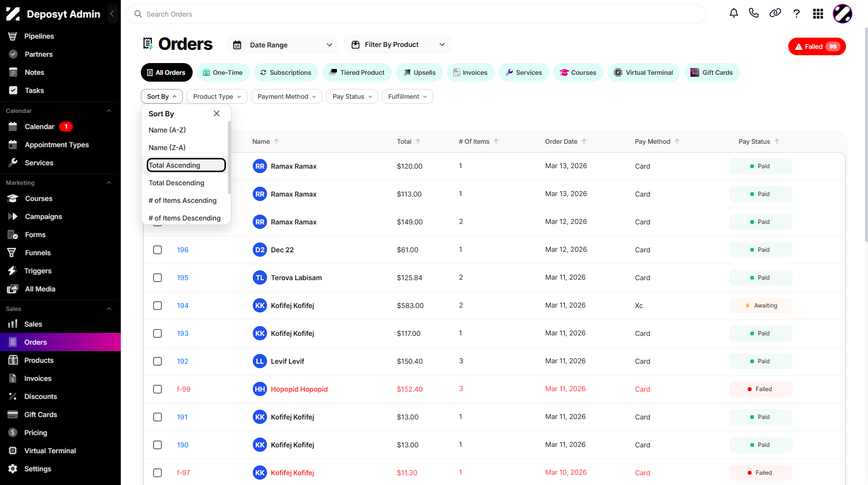The height and width of the screenshot is (485, 868).
Task: Open the Date Range dropdown
Action: click(x=282, y=45)
